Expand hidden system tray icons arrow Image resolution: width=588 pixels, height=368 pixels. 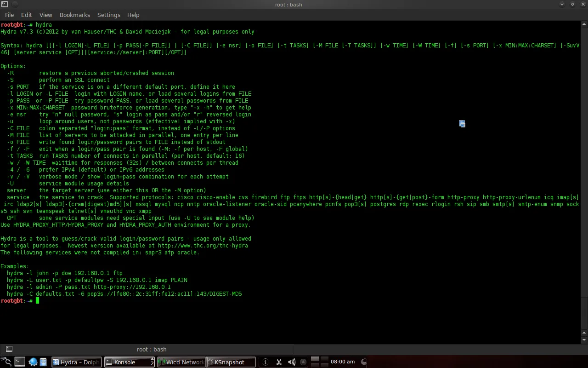(303, 362)
